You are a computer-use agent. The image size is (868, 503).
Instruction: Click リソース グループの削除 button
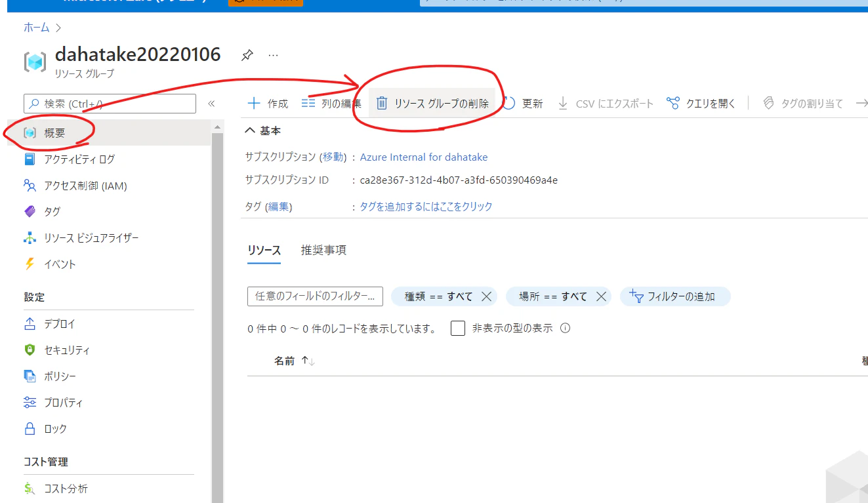[432, 104]
